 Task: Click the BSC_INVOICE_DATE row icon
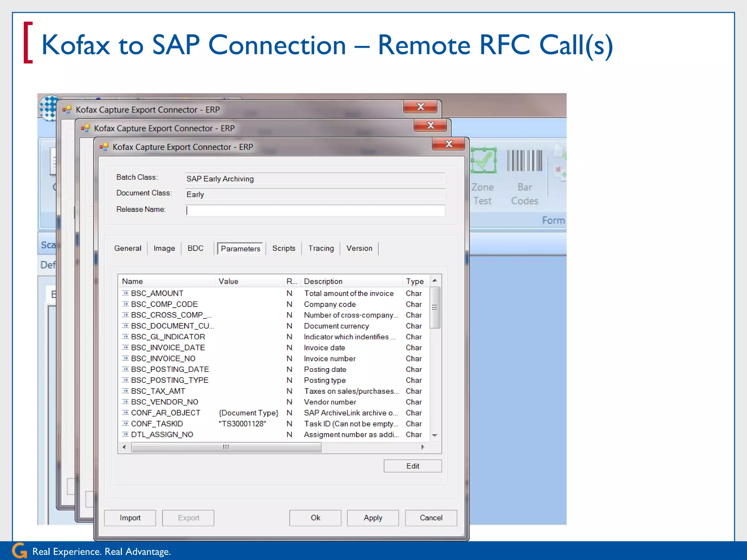pos(125,347)
